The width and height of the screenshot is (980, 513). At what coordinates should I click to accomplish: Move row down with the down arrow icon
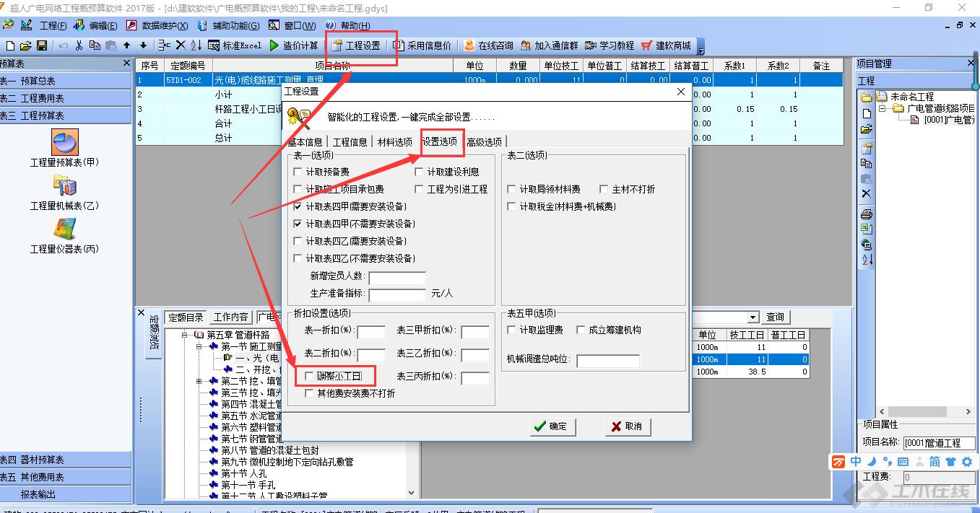tap(143, 45)
